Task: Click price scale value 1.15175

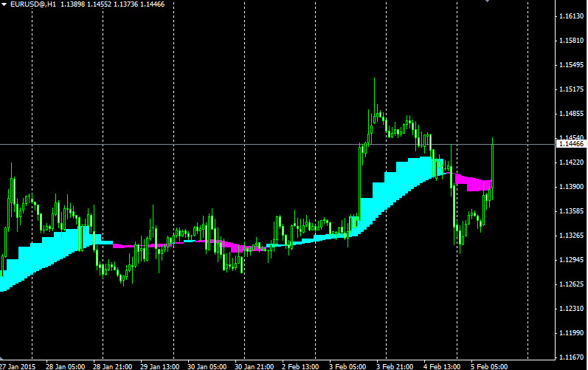Action: tap(572, 89)
